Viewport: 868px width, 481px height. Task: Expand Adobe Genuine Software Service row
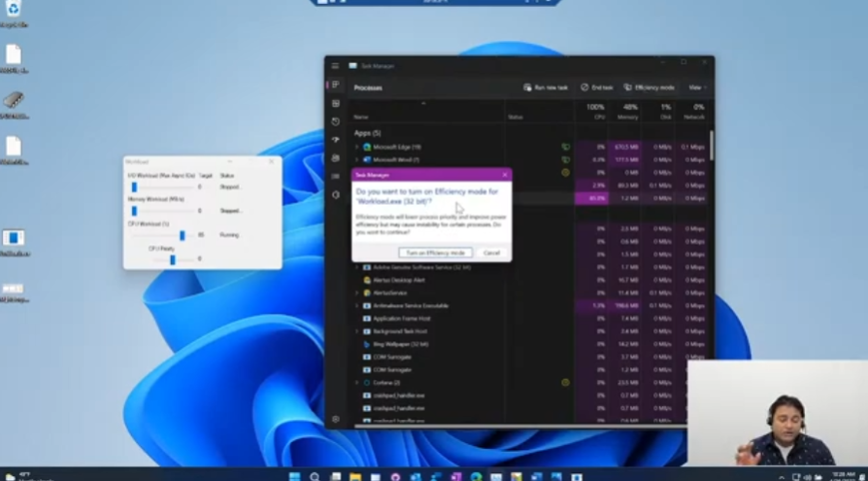click(x=356, y=267)
